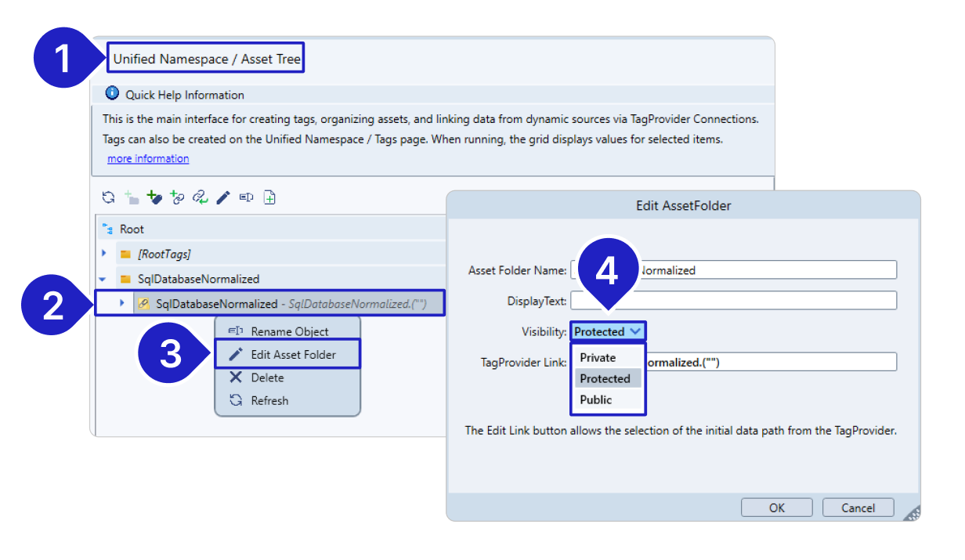Click the OK button in Edit AssetFolder
This screenshot has height=560, width=965.
coord(776,508)
